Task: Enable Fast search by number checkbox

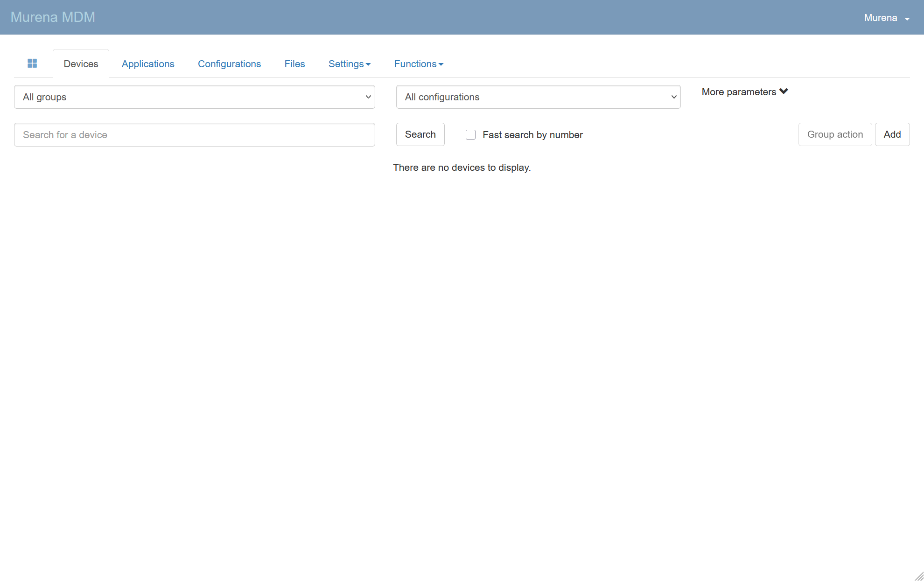Action: pos(470,135)
